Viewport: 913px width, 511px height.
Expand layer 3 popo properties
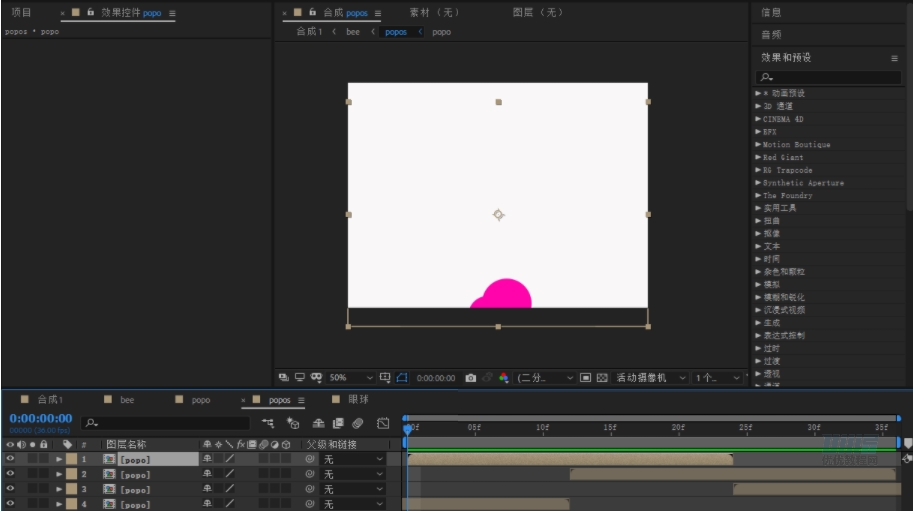click(x=59, y=489)
